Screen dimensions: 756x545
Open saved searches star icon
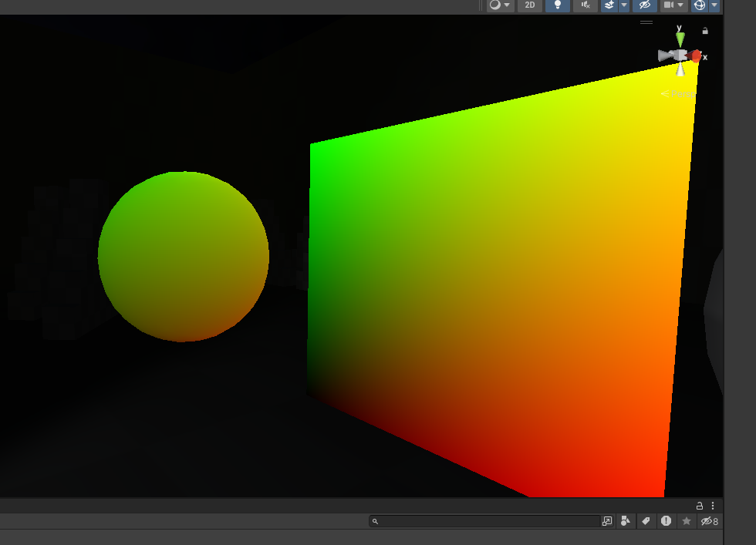click(687, 521)
